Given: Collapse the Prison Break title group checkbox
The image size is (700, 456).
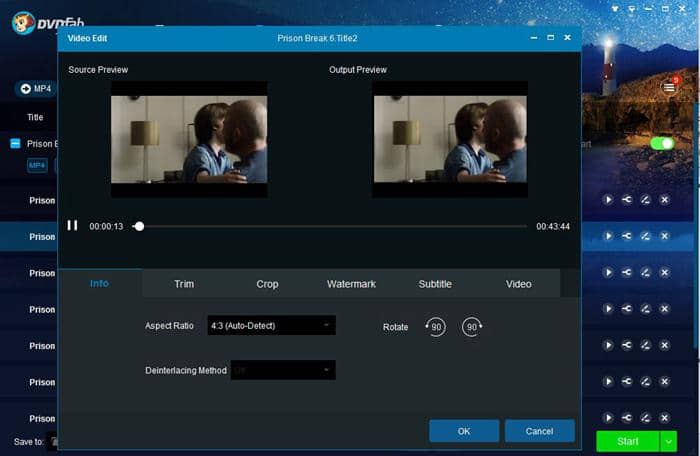Looking at the screenshot, I should click(x=15, y=143).
